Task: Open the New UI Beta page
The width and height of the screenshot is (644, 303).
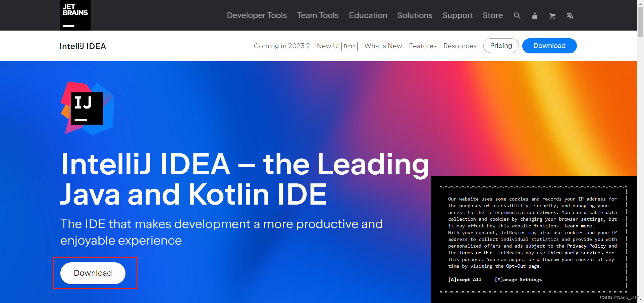Action: click(337, 46)
